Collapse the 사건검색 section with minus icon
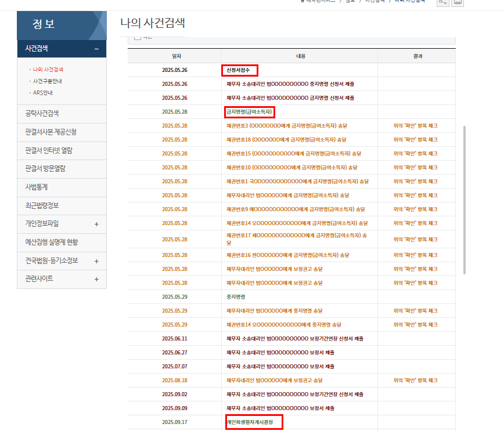Viewport: 504px width, 431px height. tap(96, 49)
